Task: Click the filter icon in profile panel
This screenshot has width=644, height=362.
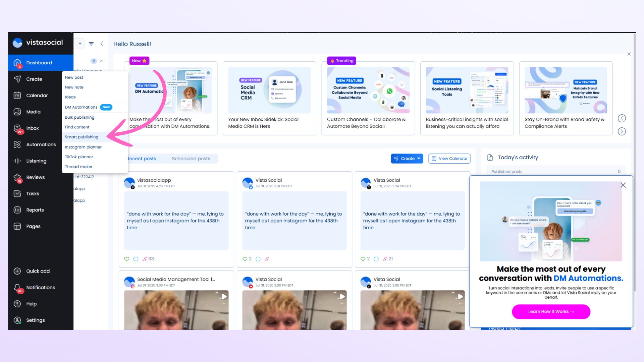Action: (x=91, y=44)
